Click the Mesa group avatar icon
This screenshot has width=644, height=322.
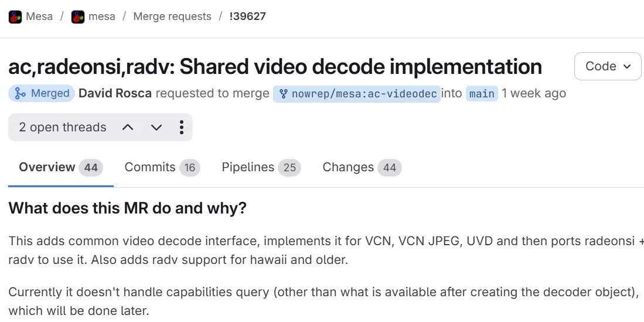(15, 16)
